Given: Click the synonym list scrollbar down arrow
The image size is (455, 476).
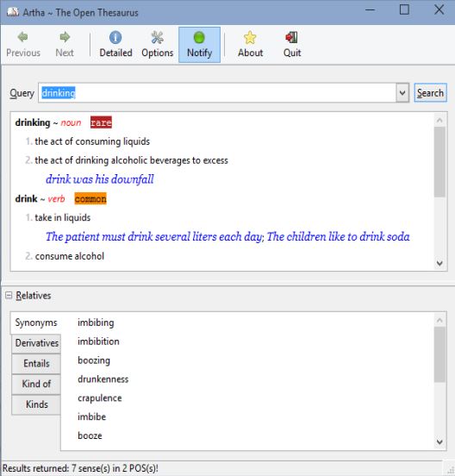Looking at the screenshot, I should pos(439,442).
